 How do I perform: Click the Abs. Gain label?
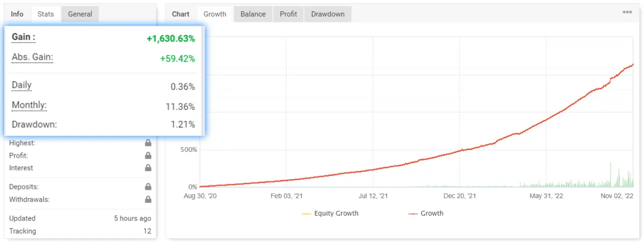coord(32,57)
